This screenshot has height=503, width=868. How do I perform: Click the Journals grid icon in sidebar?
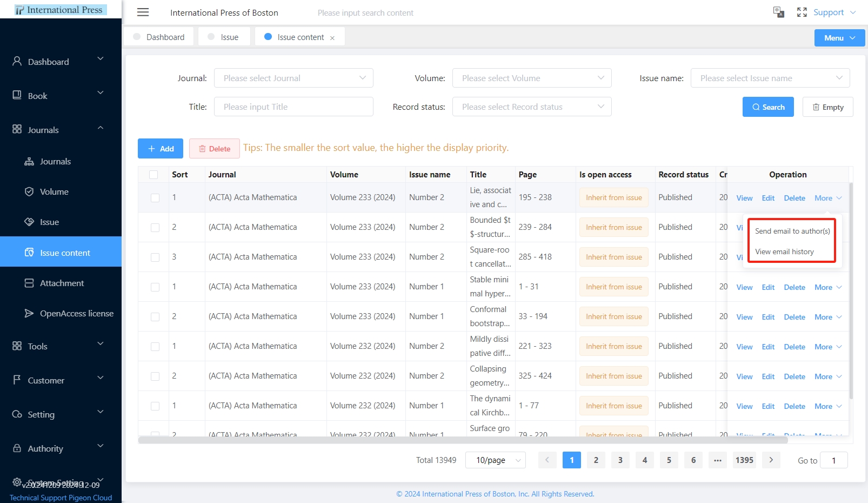17,129
